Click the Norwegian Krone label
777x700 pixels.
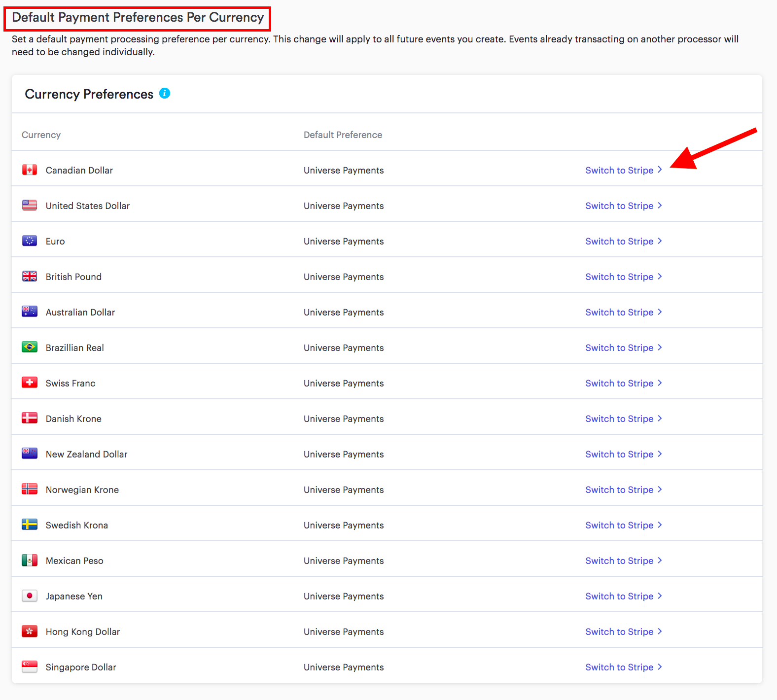click(82, 490)
